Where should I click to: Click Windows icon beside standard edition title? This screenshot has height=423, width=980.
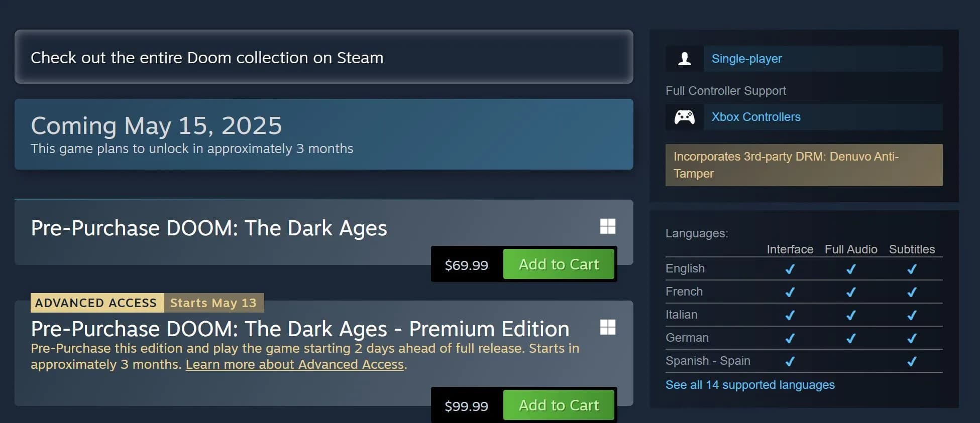click(x=607, y=226)
